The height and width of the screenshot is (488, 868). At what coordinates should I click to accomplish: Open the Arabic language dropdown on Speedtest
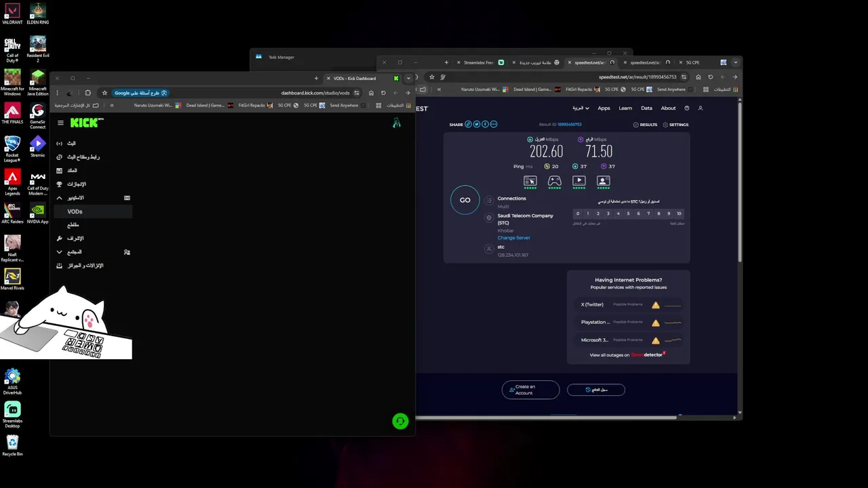coord(581,108)
